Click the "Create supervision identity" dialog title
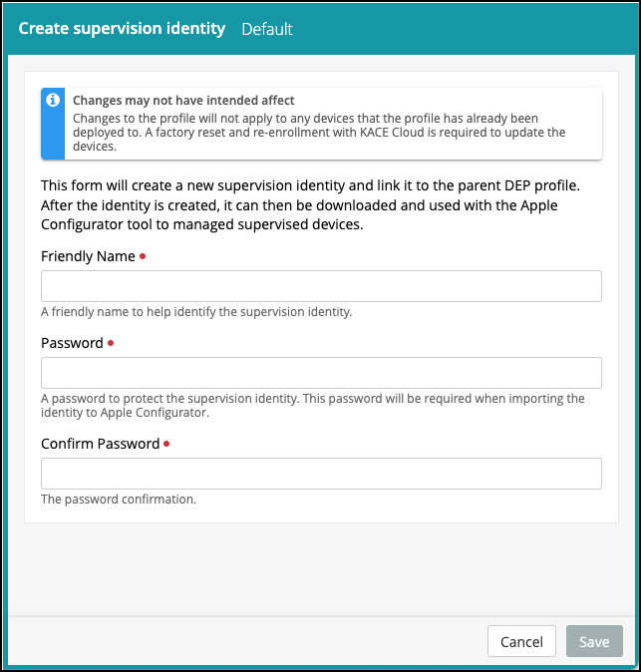This screenshot has width=641, height=672. coord(122,28)
